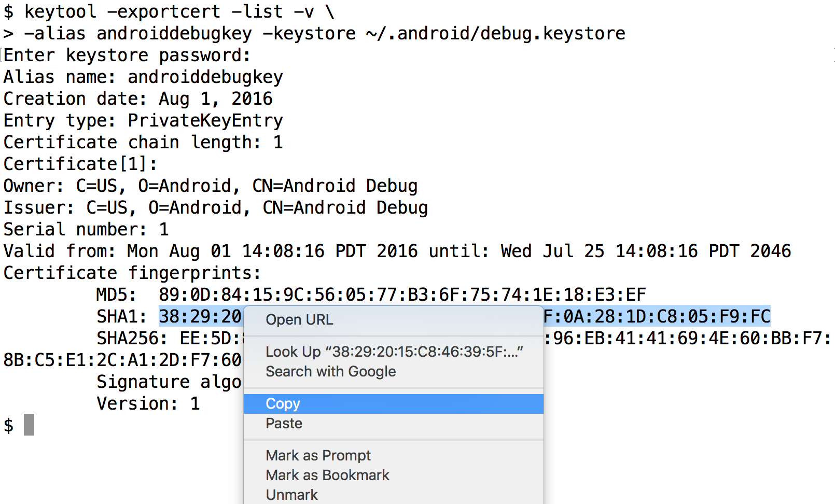Select Paste in the context menu
The image size is (835, 504).
tap(284, 424)
